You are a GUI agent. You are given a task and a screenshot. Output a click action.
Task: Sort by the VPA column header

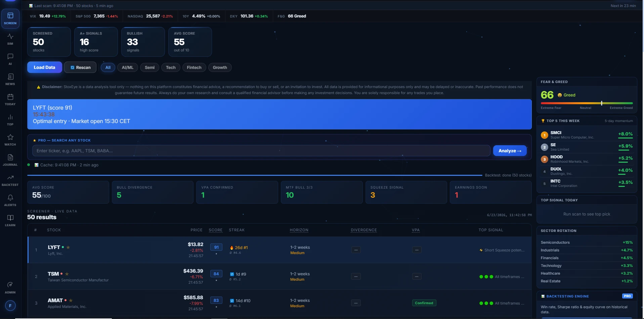click(x=416, y=230)
